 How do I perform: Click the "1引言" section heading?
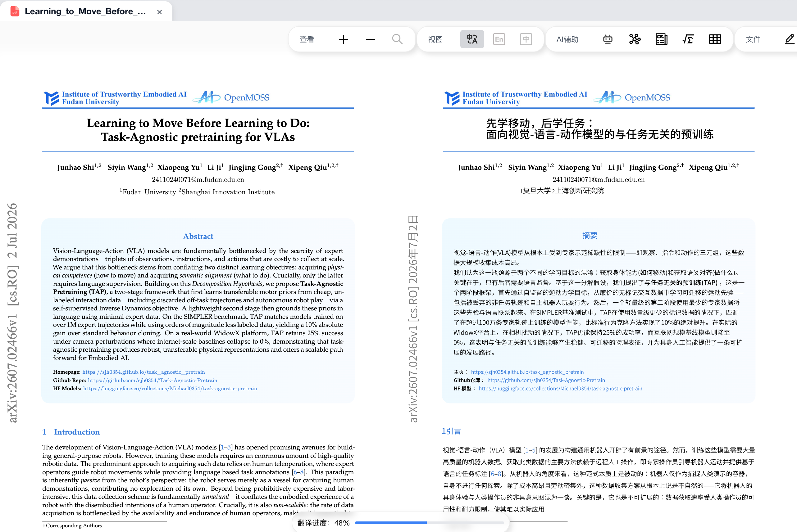tap(451, 431)
